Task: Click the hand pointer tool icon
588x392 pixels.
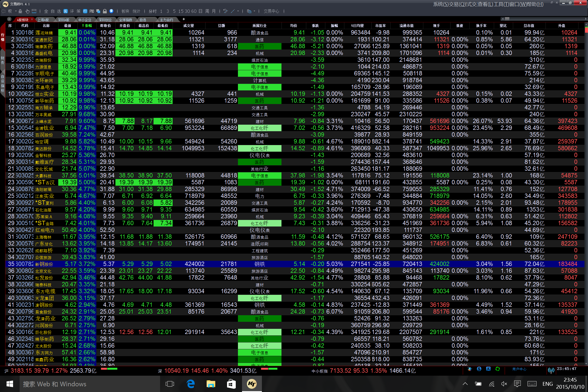Action: (x=27, y=11)
